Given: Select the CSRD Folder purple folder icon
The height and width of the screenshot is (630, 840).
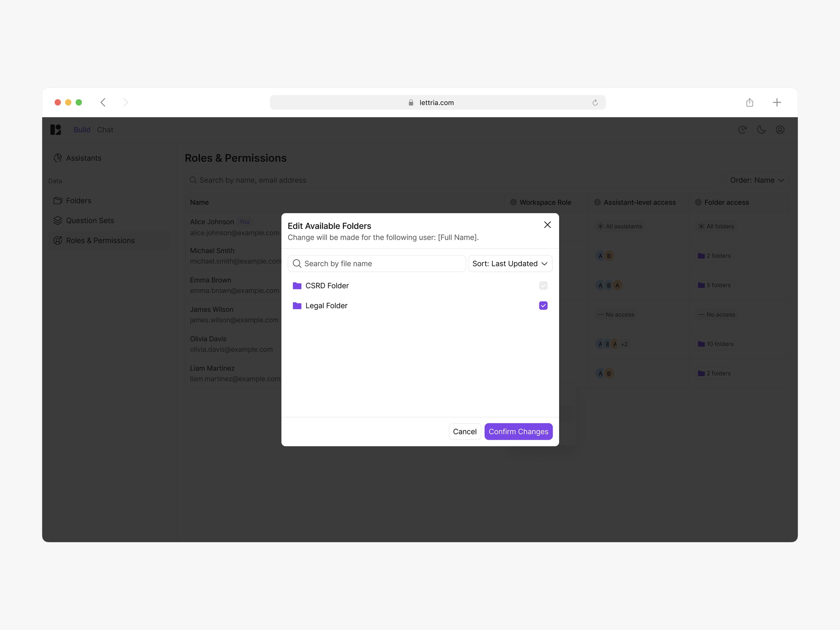Looking at the screenshot, I should pyautogui.click(x=297, y=286).
